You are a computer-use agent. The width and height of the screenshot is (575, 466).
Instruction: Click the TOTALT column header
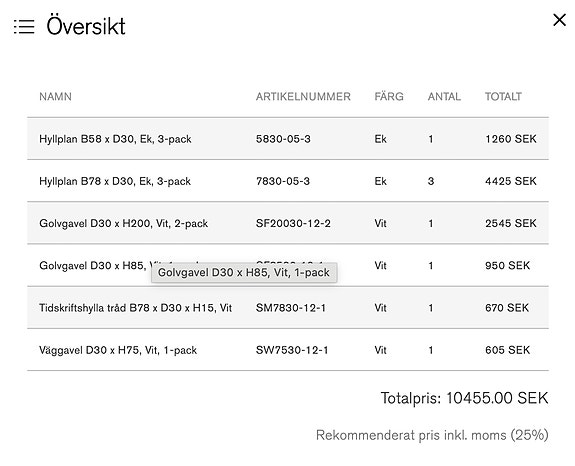tap(503, 96)
